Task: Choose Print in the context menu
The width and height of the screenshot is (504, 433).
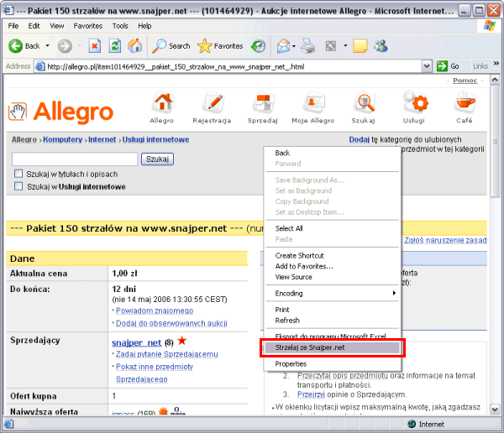Action: [333, 310]
